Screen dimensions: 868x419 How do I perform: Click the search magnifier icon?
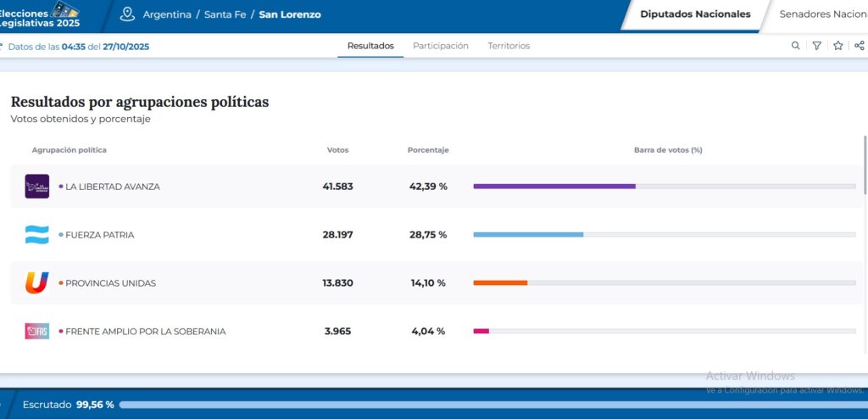pyautogui.click(x=795, y=46)
